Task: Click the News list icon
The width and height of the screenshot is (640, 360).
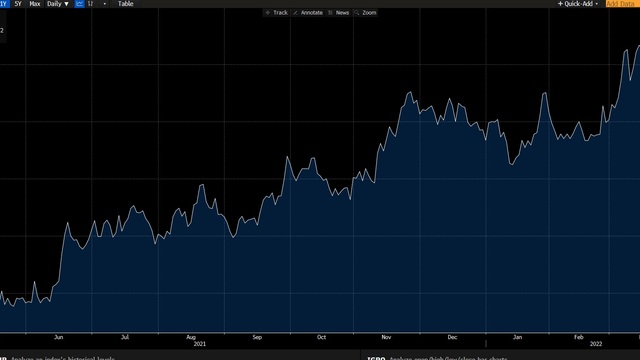Action: point(331,13)
